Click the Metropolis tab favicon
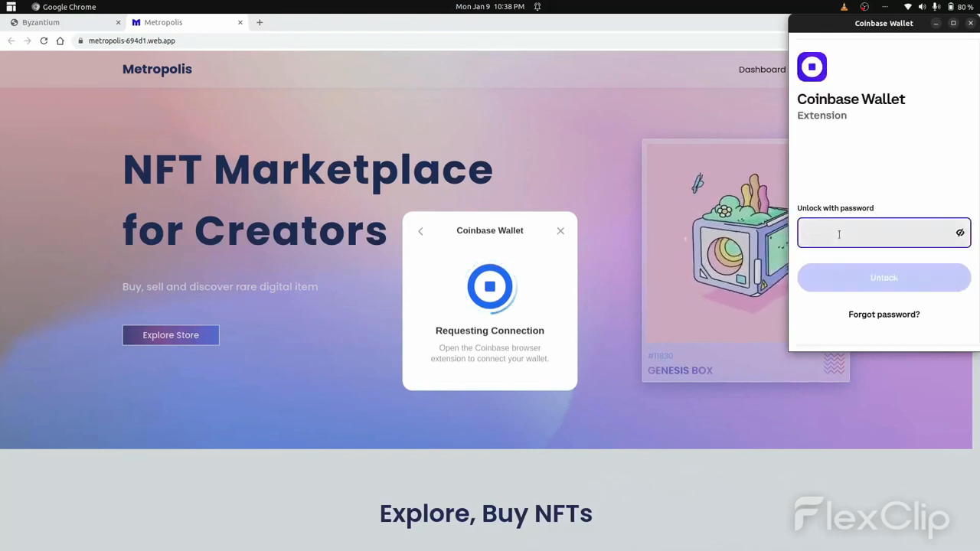Screen dimensions: 980x551 click(x=136, y=22)
